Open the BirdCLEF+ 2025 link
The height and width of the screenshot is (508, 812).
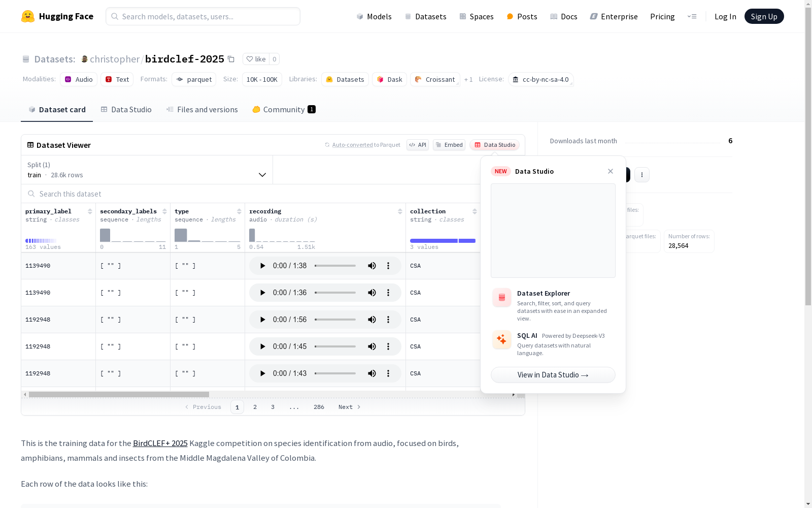pos(160,443)
